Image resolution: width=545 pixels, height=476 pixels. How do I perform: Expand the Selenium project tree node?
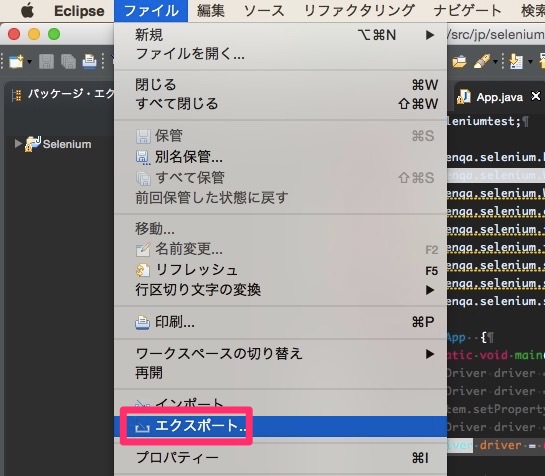(x=18, y=143)
